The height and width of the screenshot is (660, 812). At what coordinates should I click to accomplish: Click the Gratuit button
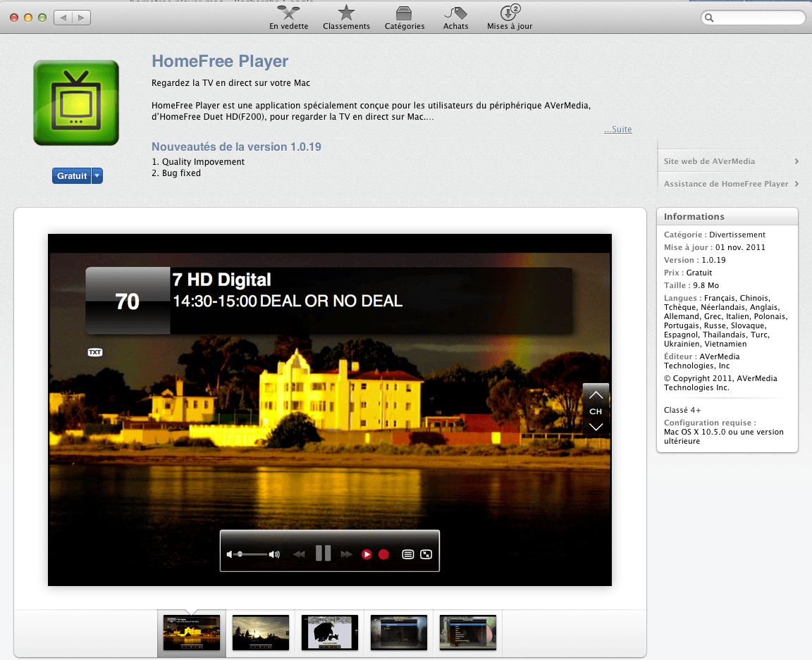(x=71, y=176)
